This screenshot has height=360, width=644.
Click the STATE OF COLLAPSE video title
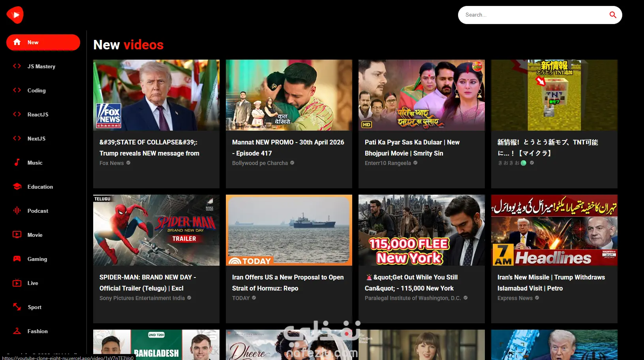(149, 148)
